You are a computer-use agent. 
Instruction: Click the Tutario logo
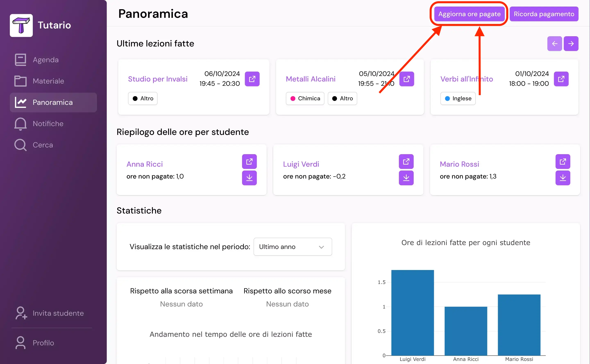[x=21, y=25]
